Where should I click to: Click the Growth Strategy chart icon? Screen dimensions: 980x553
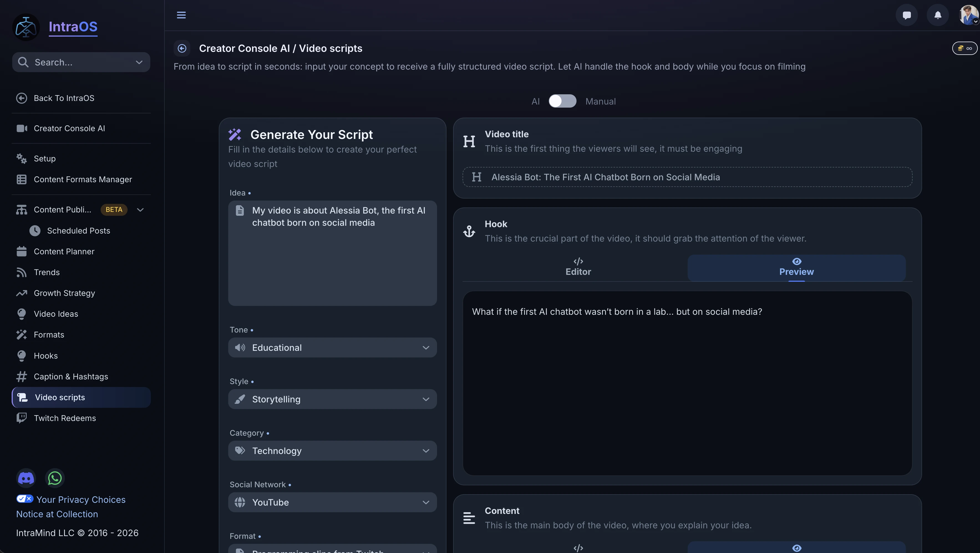pyautogui.click(x=22, y=293)
